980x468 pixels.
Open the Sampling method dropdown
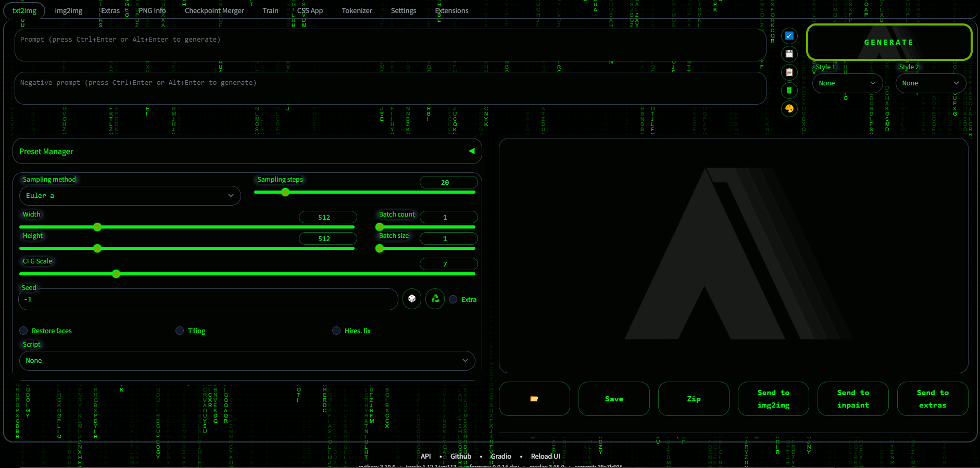pyautogui.click(x=130, y=196)
